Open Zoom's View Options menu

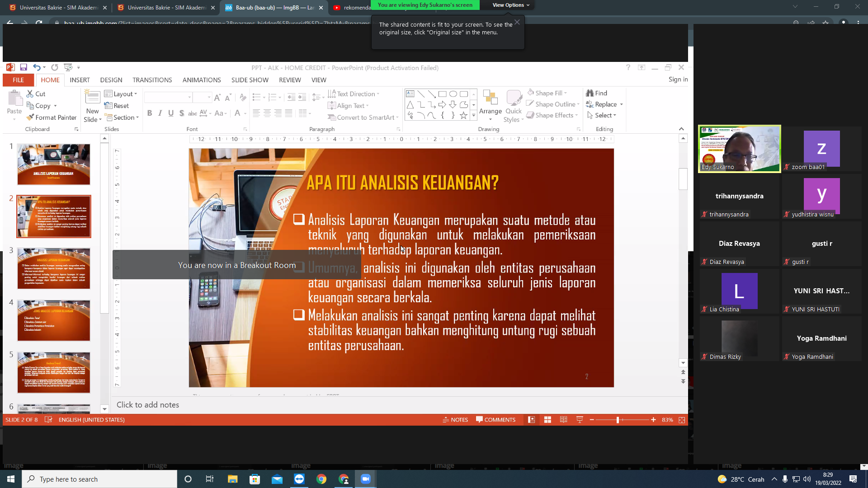coord(511,5)
